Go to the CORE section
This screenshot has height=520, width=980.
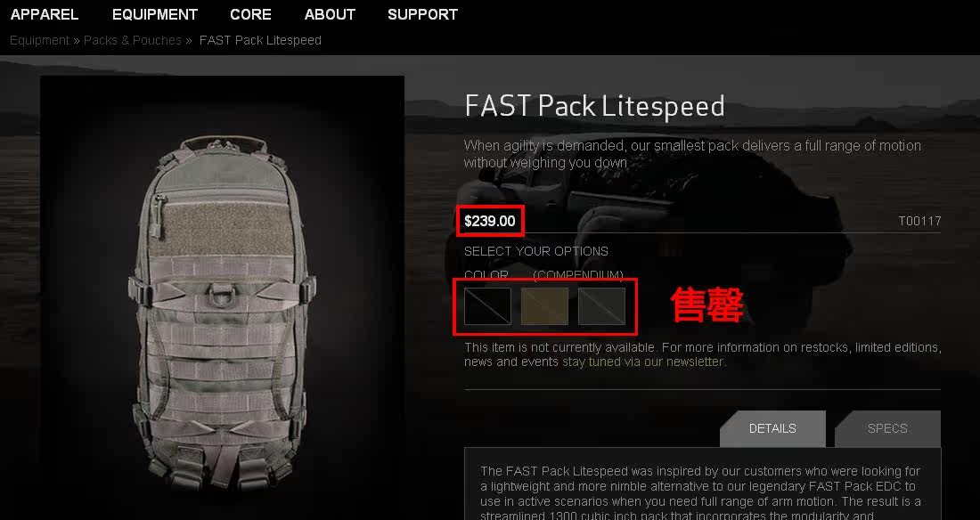point(250,14)
